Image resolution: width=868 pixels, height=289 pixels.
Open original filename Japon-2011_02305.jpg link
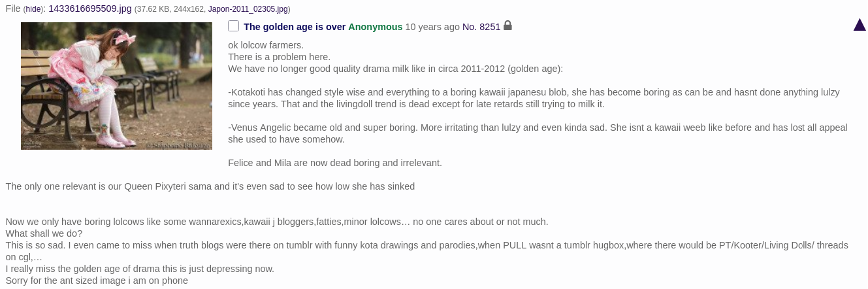[x=248, y=9]
